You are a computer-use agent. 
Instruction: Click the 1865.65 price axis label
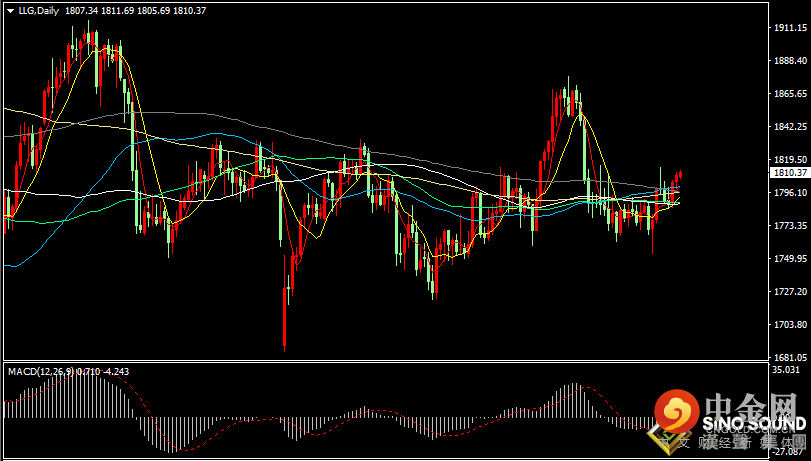tap(789, 94)
